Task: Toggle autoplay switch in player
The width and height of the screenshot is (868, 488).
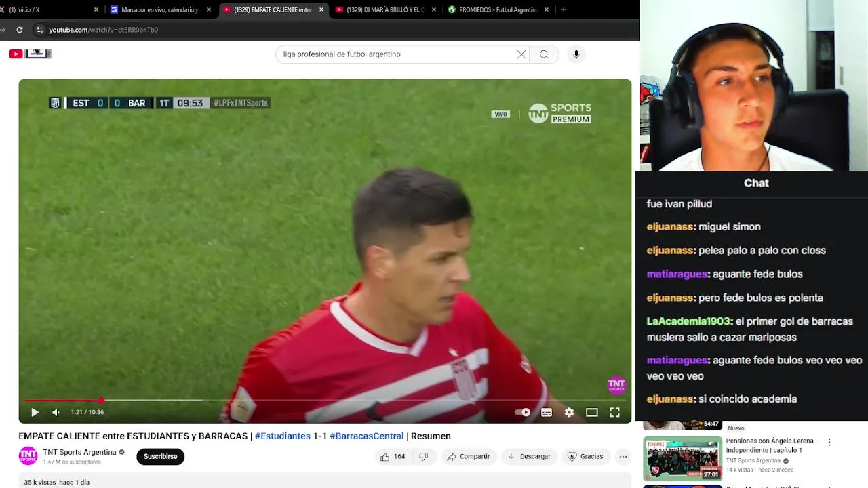Action: [x=523, y=412]
